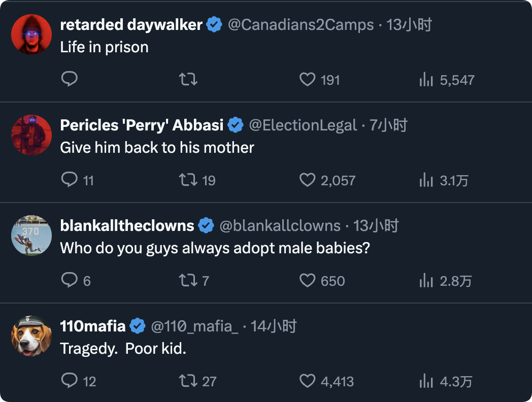
Task: Open the @Canadians2Camps profile handle
Action: [x=301, y=24]
